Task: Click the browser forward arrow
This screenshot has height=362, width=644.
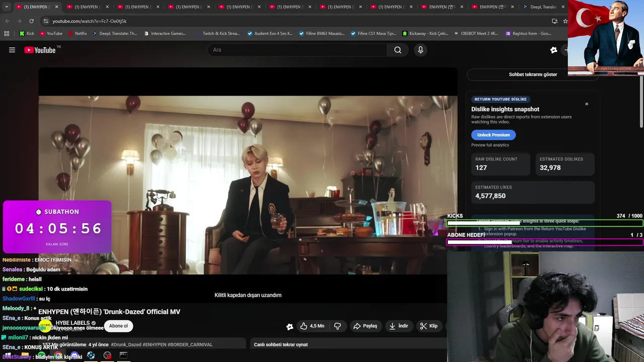Action: click(19, 21)
